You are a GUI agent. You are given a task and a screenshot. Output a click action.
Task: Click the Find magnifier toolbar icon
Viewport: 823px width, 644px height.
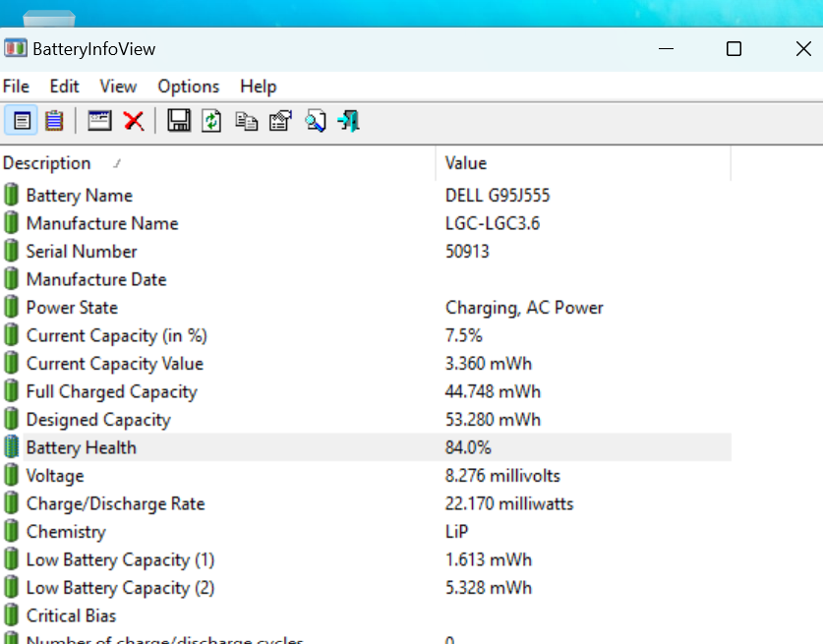coord(316,121)
